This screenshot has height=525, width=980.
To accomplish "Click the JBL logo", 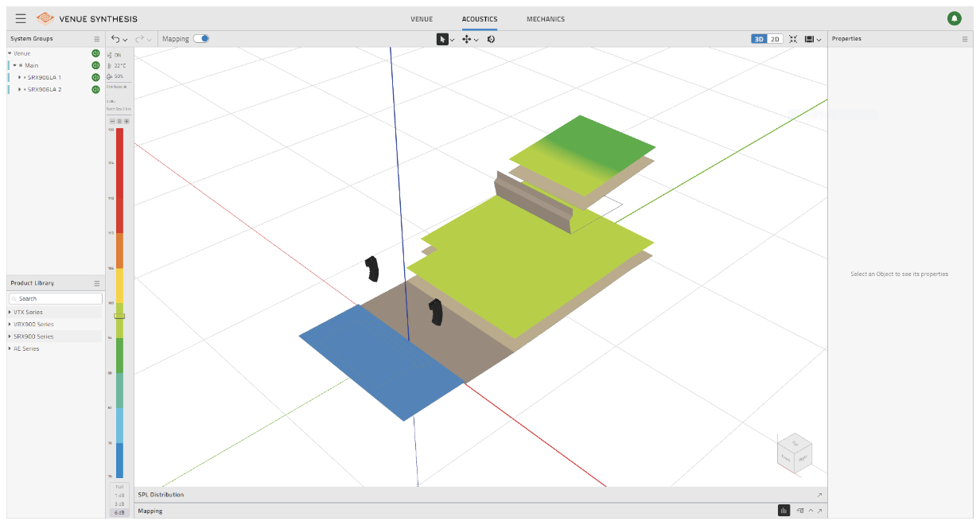I will coord(45,18).
